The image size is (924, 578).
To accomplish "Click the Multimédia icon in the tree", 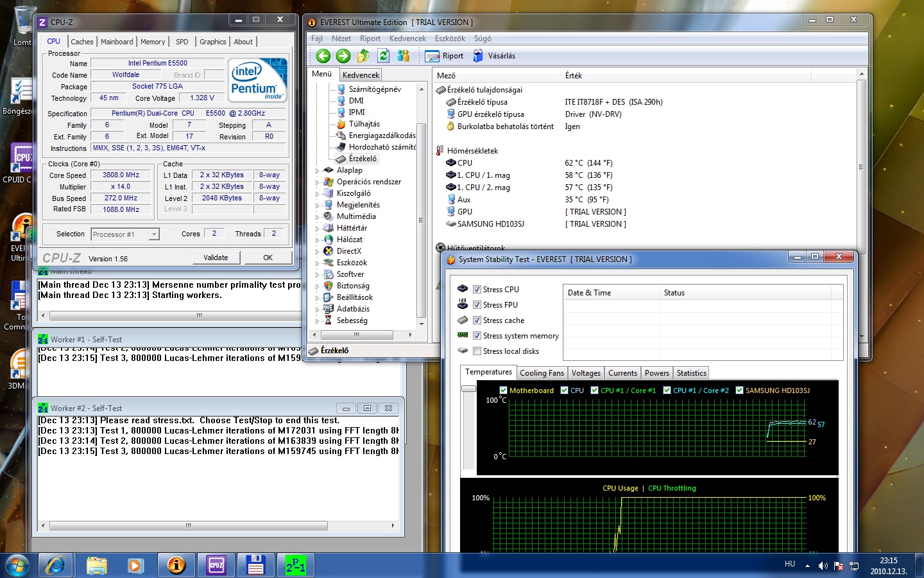I will 329,216.
